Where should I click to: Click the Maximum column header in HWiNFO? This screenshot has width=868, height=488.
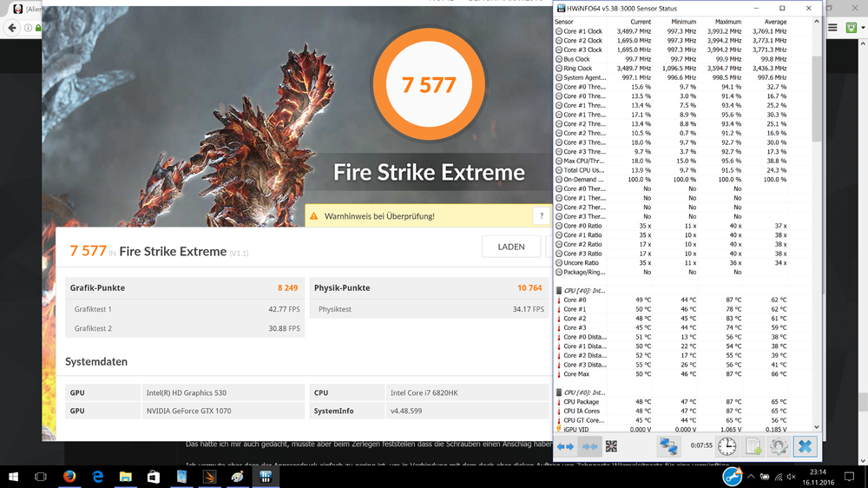[x=727, y=22]
